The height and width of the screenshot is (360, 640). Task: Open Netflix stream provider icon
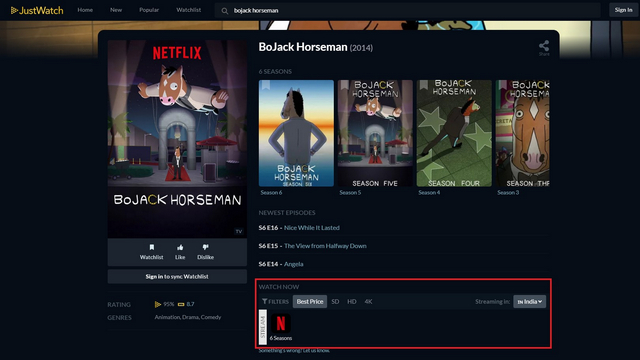click(x=281, y=323)
